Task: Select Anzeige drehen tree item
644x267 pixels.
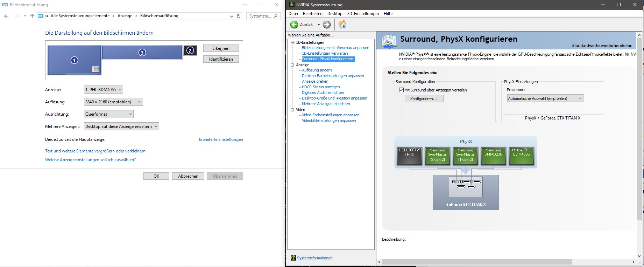Action: click(315, 81)
